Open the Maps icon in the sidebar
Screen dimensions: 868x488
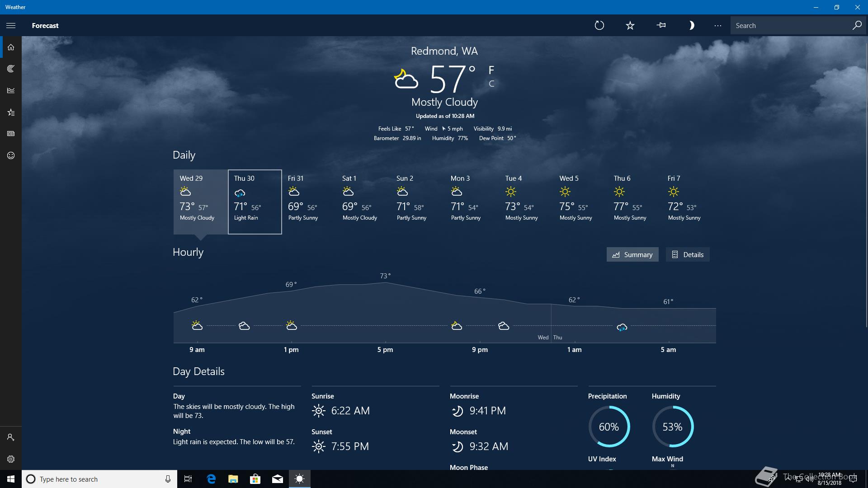click(11, 69)
